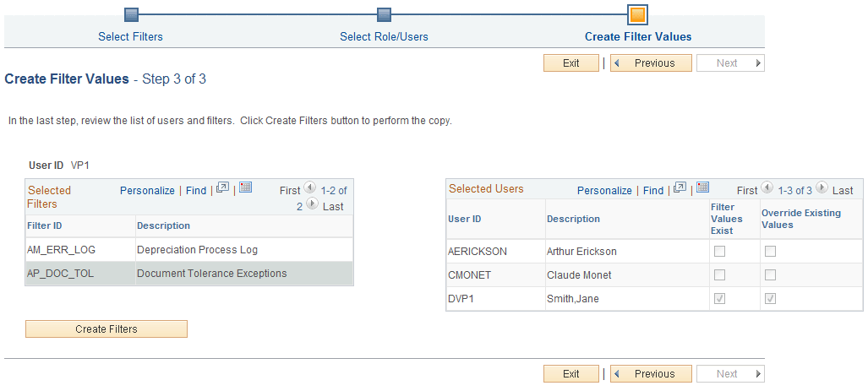Viewport: 868px width, 391px height.
Task: Click Selected Filters previous-row arrow icon
Action: (x=309, y=188)
